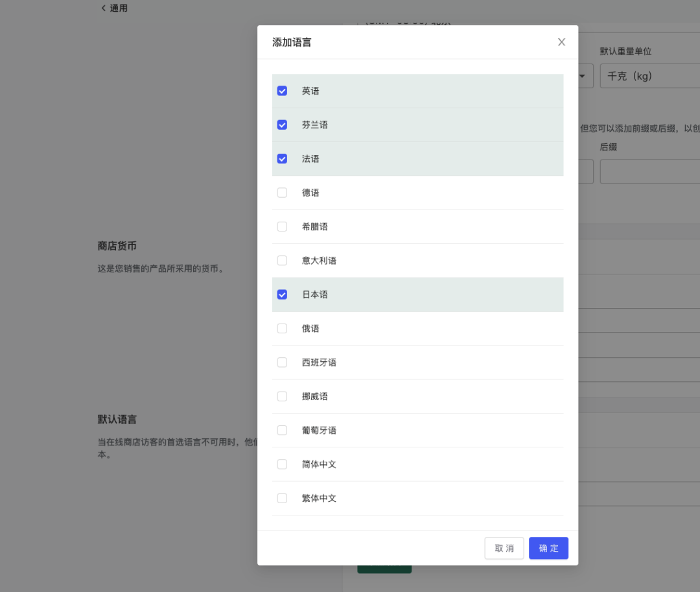Viewport: 700px width, 592px height.
Task: Click the 德语 row label
Action: point(310,193)
